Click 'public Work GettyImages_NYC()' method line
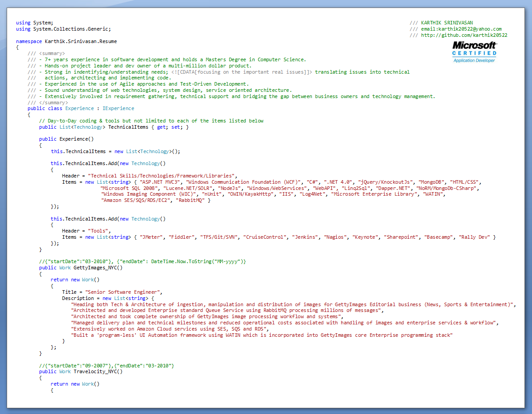The image size is (532, 414). point(81,268)
